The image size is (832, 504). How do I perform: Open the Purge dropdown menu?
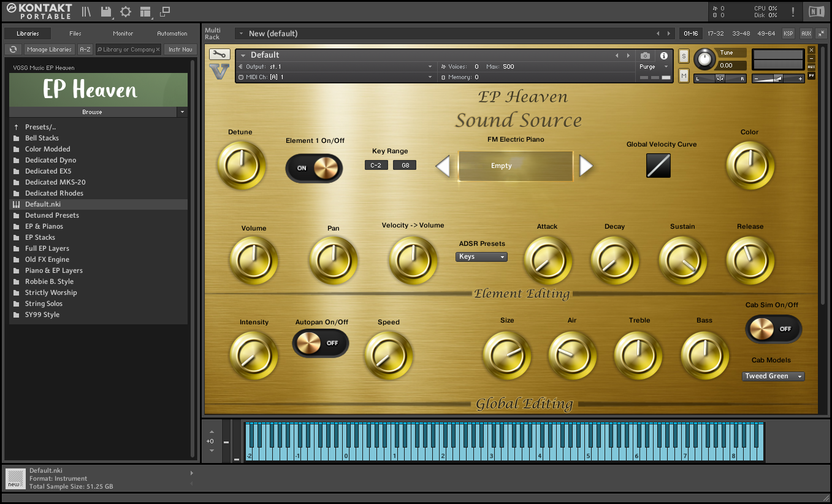(x=654, y=67)
